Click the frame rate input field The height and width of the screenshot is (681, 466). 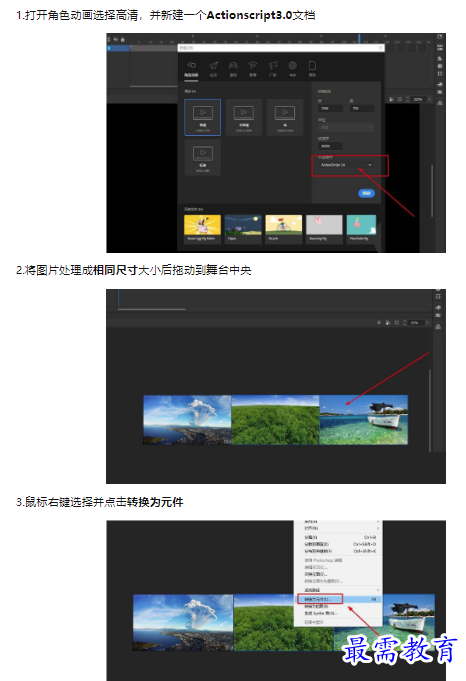[330, 146]
